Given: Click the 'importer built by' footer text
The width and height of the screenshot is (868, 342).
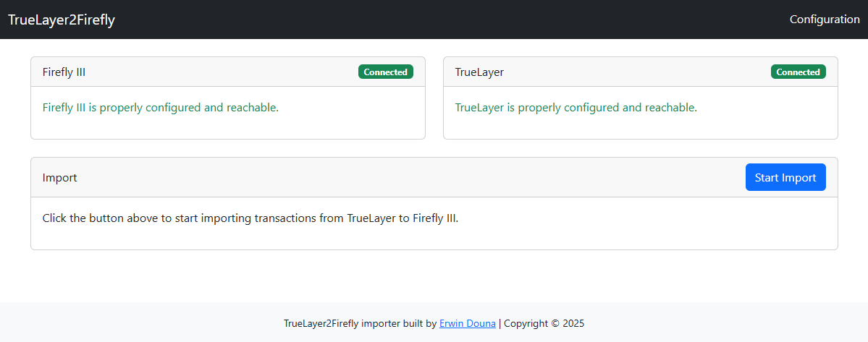Looking at the screenshot, I should coord(399,323).
